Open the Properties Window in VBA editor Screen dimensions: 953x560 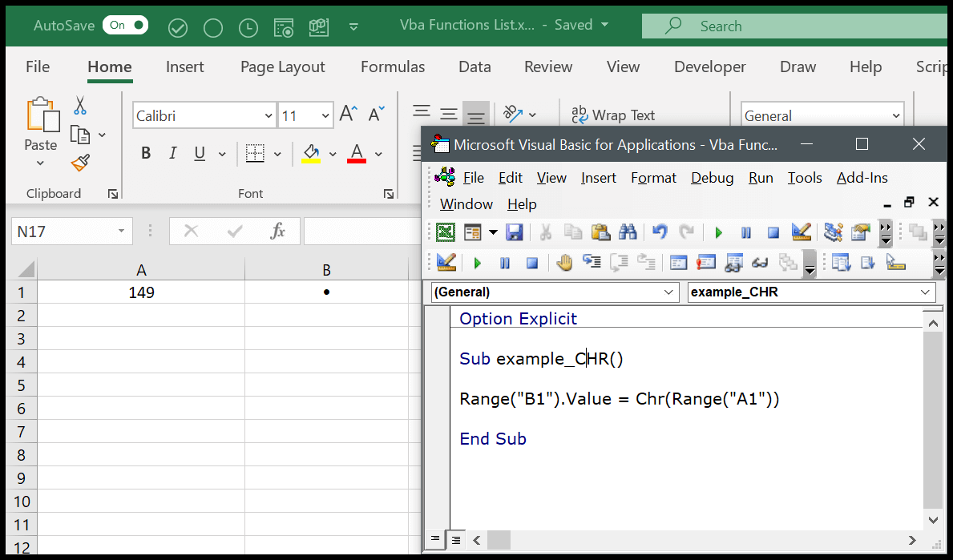[x=859, y=232]
